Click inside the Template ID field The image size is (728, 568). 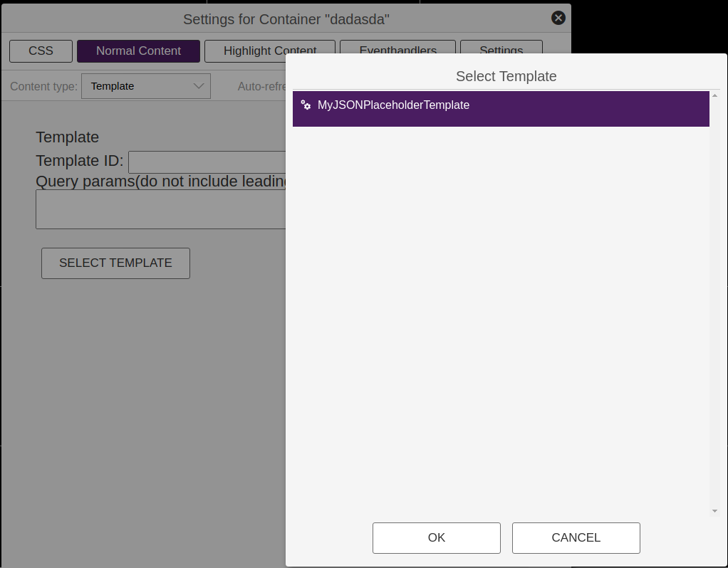[207, 162]
